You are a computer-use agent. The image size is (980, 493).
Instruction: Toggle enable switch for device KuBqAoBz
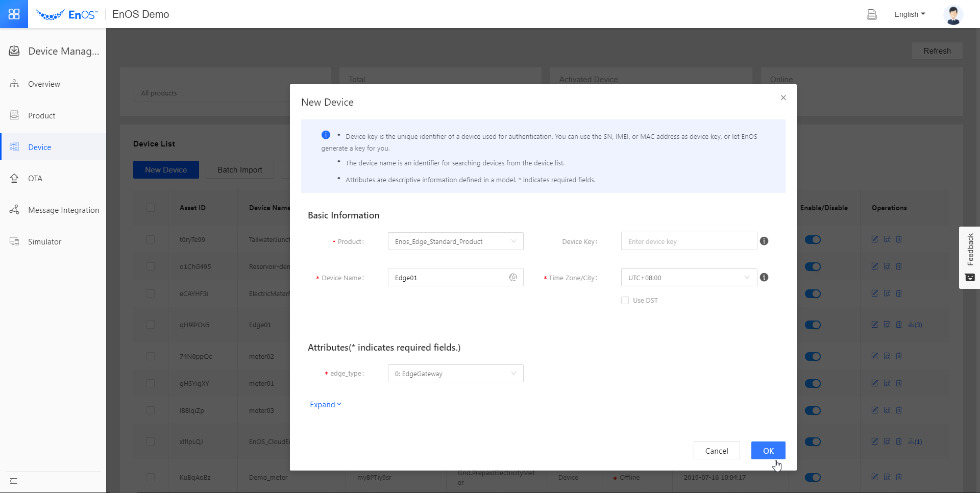[x=813, y=477]
